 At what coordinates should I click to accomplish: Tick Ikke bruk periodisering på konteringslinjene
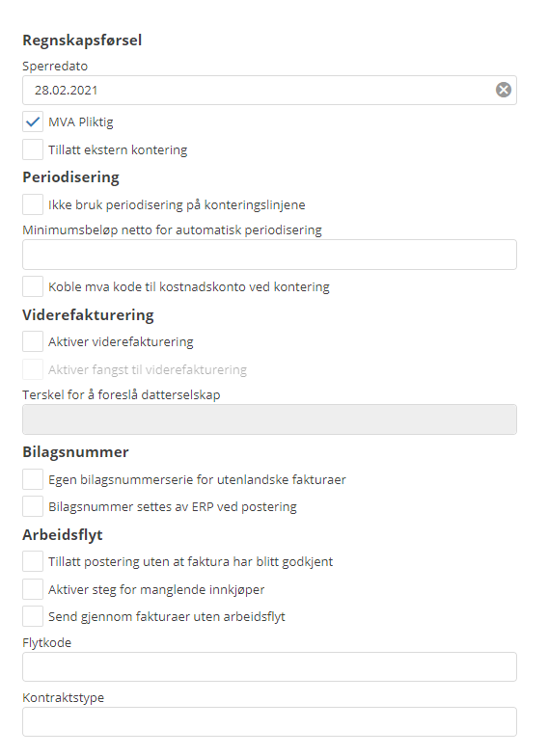(33, 204)
